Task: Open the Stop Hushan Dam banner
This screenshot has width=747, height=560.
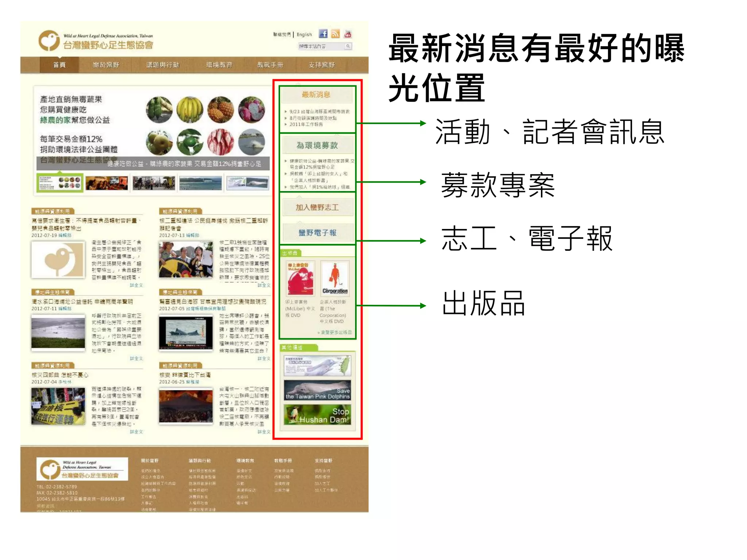Action: (317, 415)
